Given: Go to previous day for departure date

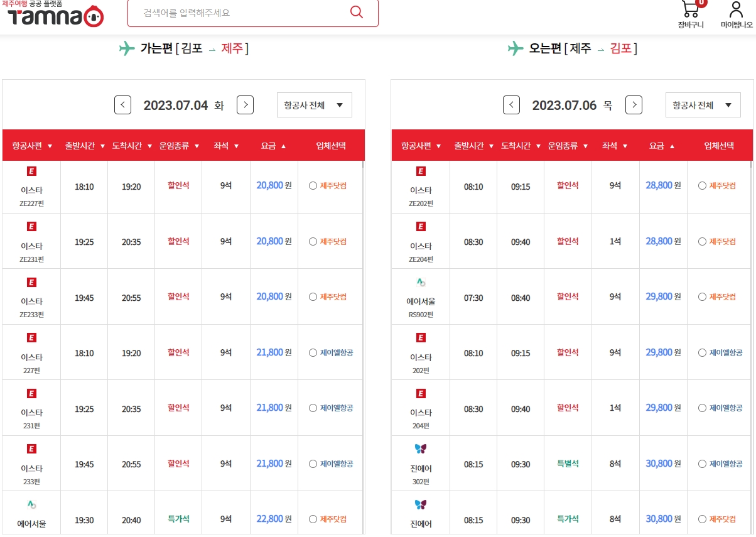Looking at the screenshot, I should pyautogui.click(x=122, y=105).
